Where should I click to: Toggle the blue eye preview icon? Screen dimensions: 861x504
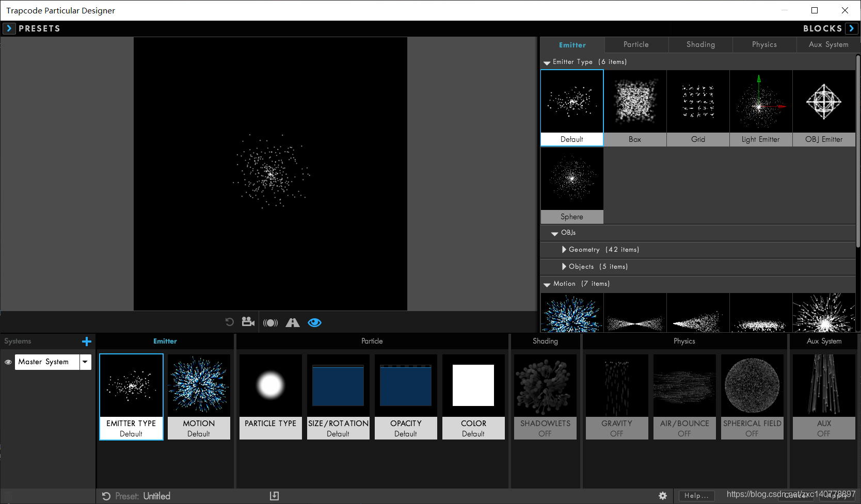(x=314, y=322)
